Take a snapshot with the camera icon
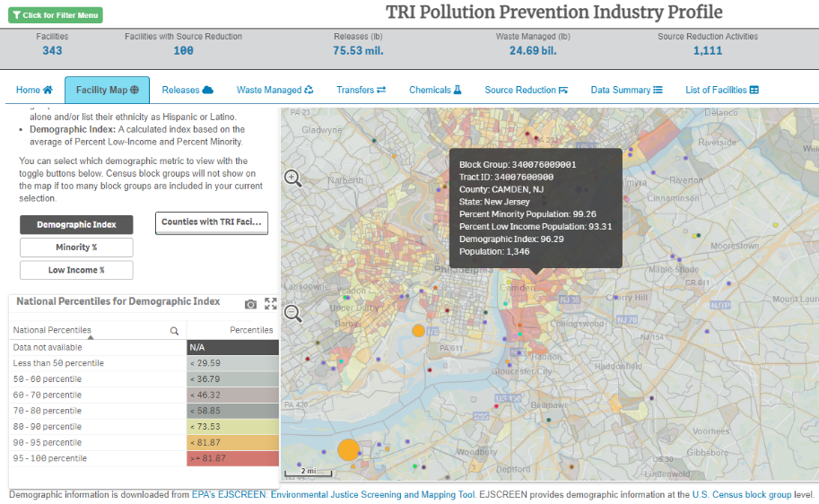Image resolution: width=819 pixels, height=504 pixels. 250,304
